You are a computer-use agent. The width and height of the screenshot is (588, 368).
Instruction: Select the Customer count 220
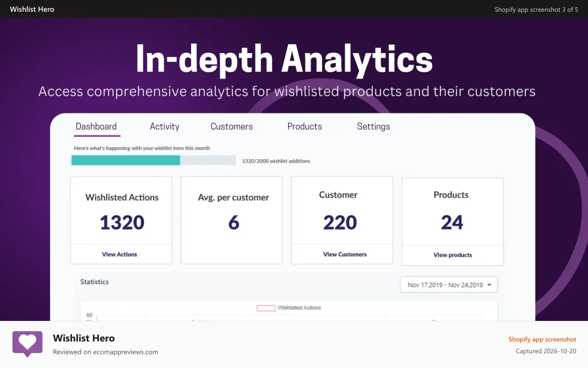340,223
